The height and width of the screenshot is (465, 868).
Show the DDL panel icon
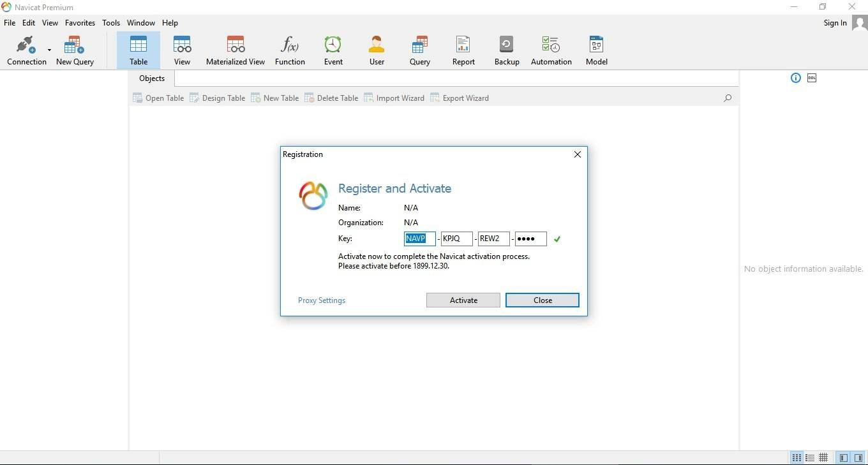[812, 78]
